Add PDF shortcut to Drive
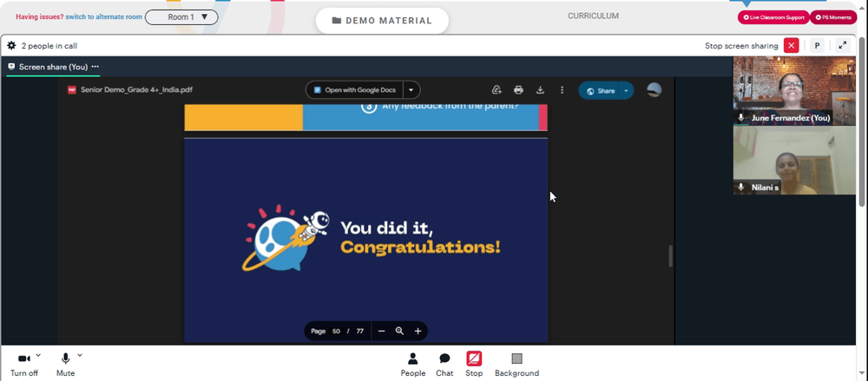This screenshot has height=381, width=868. point(496,89)
